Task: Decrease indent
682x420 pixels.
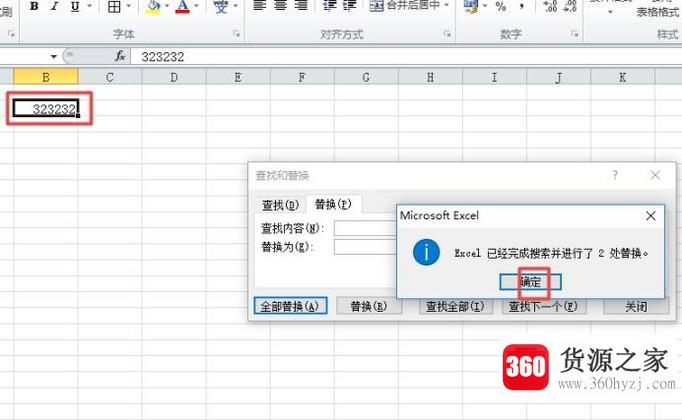Action: pyautogui.click(x=330, y=5)
